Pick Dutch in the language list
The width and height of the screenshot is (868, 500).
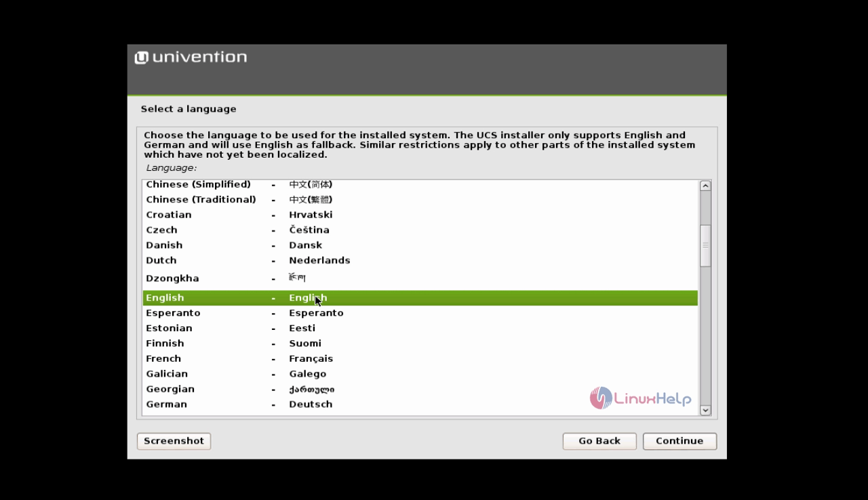[420, 261]
